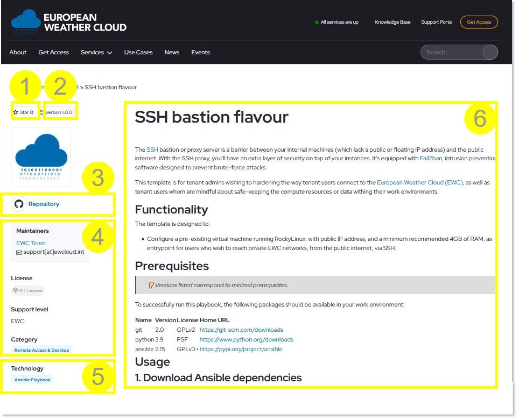Click the 'PSF' license cell

coord(182,340)
